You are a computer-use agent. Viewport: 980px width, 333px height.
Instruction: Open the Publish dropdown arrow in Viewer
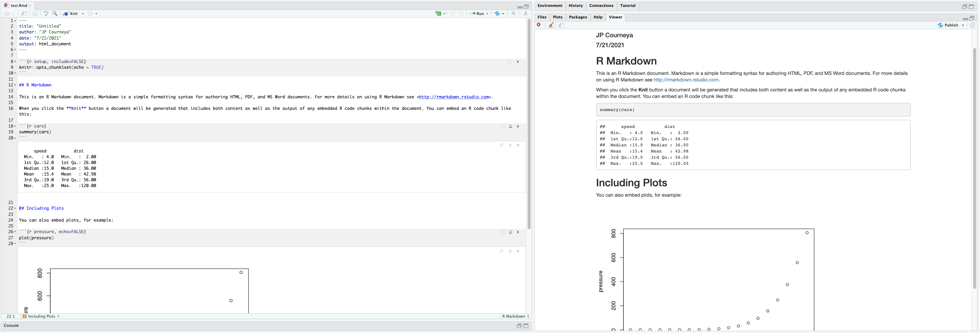(963, 25)
